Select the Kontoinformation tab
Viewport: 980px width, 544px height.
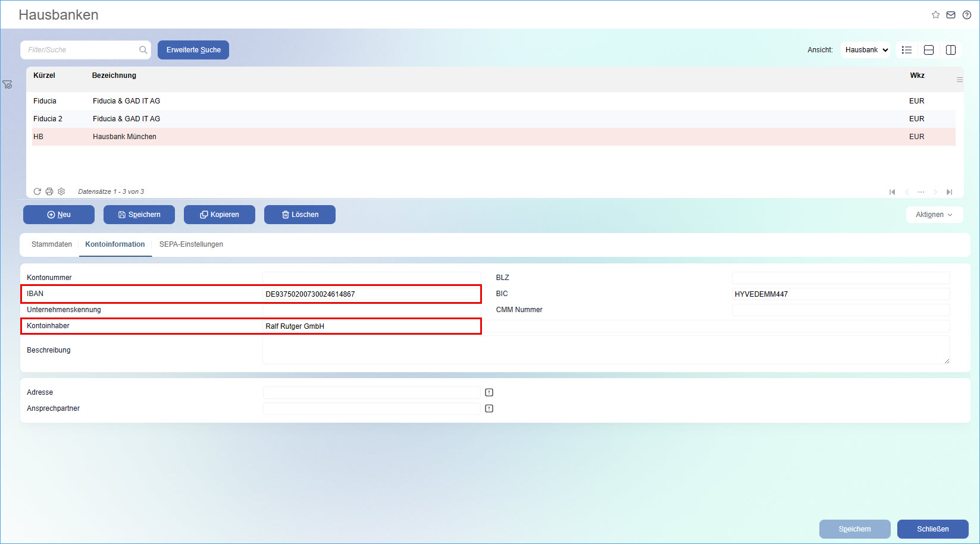click(x=115, y=244)
